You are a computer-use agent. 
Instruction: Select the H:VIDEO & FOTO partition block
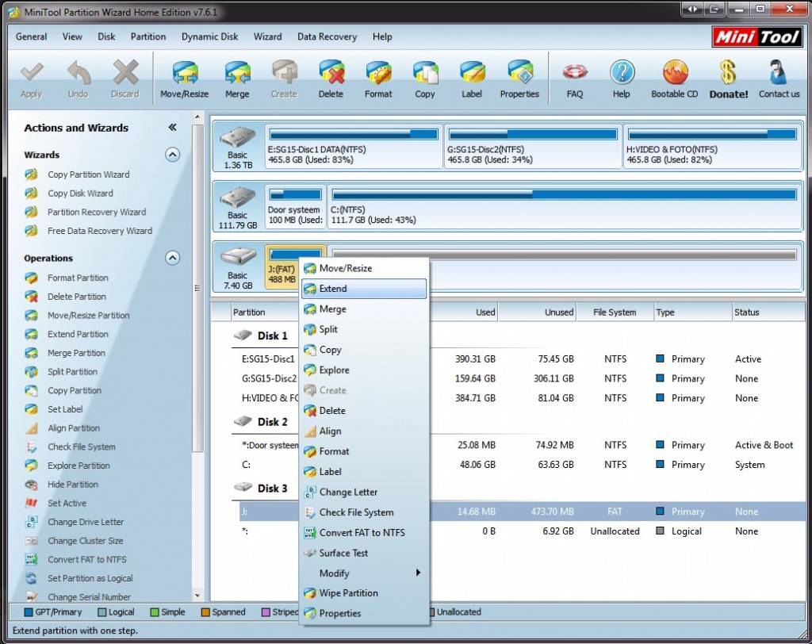click(x=713, y=147)
